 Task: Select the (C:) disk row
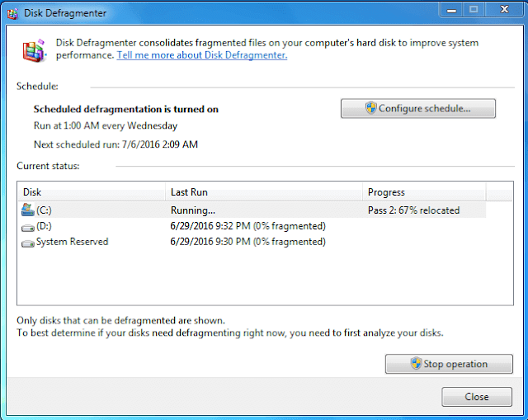point(99,210)
